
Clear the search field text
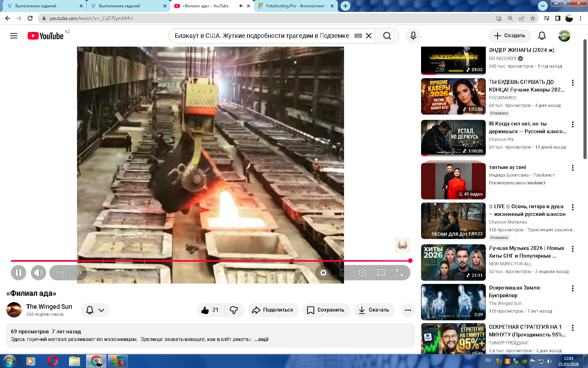coord(369,36)
